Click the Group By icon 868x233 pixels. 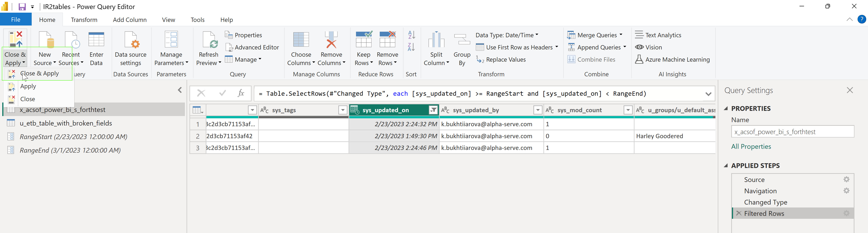point(462,40)
